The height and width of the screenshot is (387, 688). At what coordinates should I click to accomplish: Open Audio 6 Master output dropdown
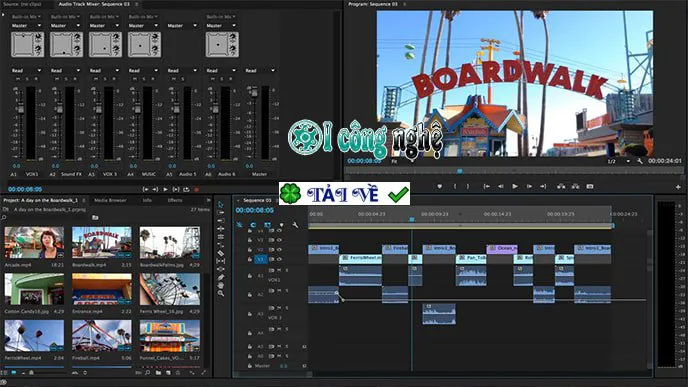221,25
